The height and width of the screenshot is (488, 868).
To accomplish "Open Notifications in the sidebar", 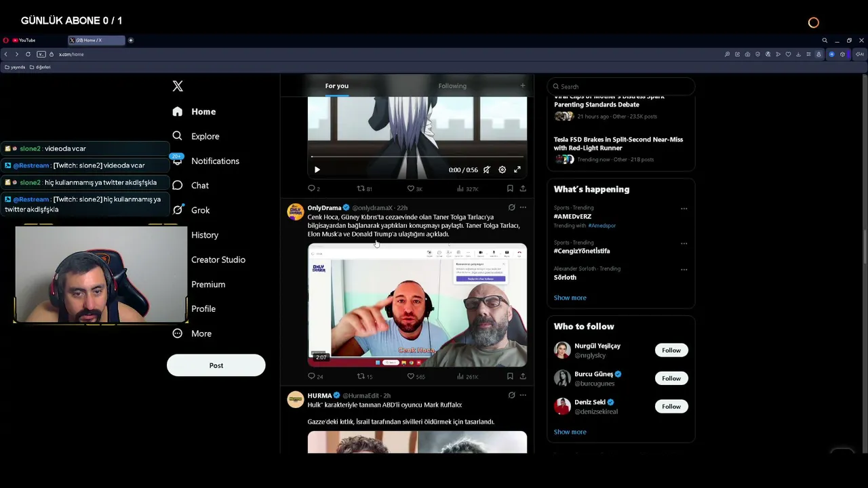I will [205, 161].
